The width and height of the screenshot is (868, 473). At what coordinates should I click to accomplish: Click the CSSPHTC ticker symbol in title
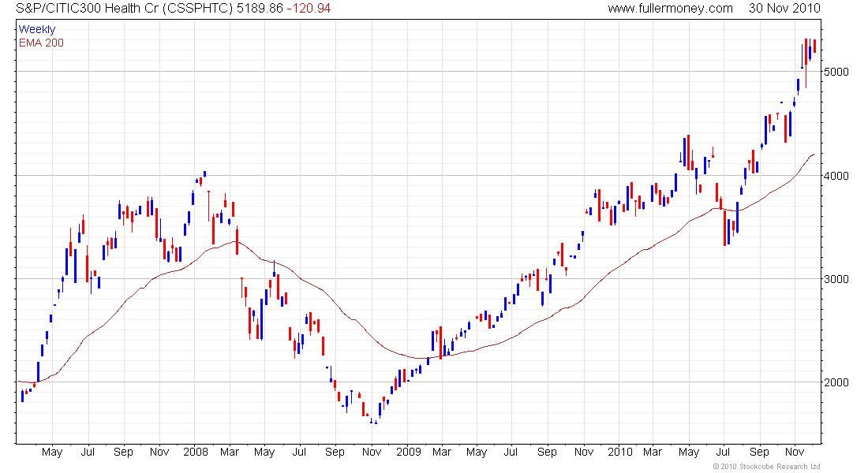coord(197,9)
